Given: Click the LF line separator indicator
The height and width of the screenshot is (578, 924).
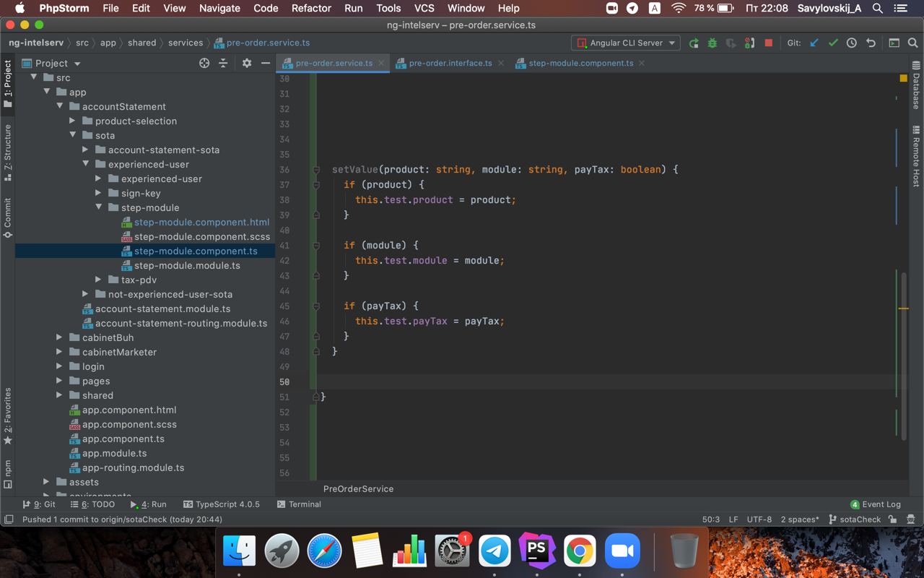Looking at the screenshot, I should [x=733, y=519].
